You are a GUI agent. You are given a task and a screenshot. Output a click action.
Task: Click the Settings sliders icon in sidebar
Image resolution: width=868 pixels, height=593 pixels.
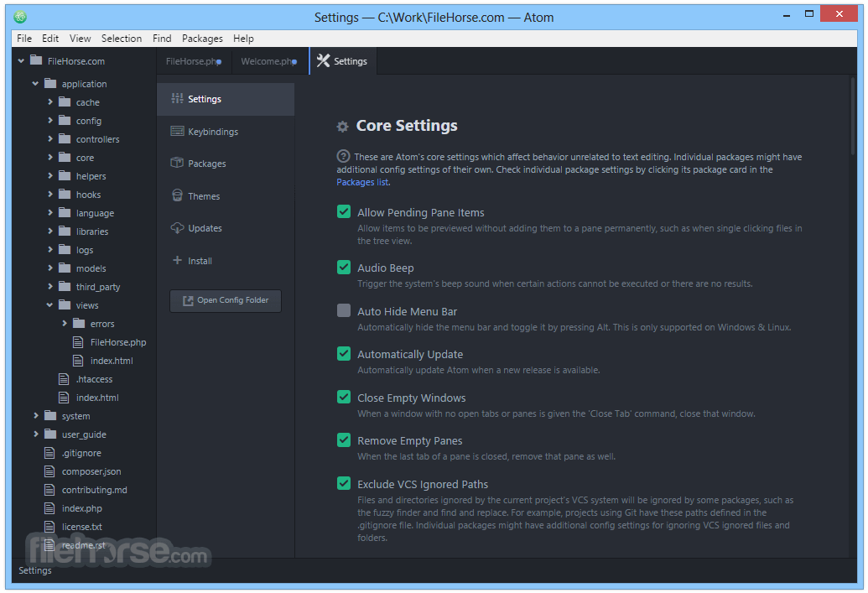pyautogui.click(x=177, y=99)
